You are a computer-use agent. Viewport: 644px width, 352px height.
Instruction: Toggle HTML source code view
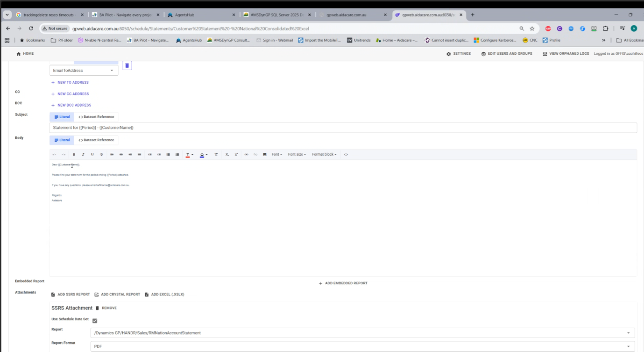[346, 154]
